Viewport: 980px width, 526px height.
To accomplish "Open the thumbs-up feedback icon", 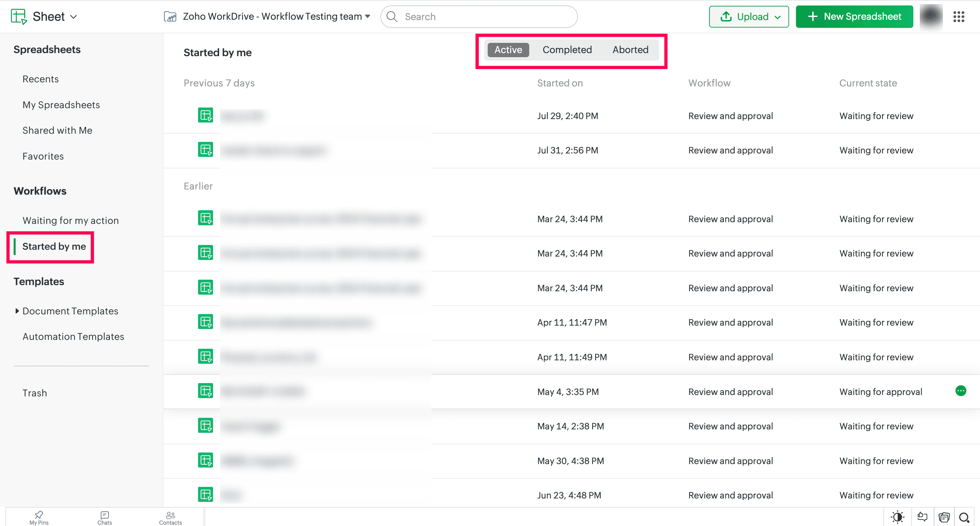I will pos(922,517).
